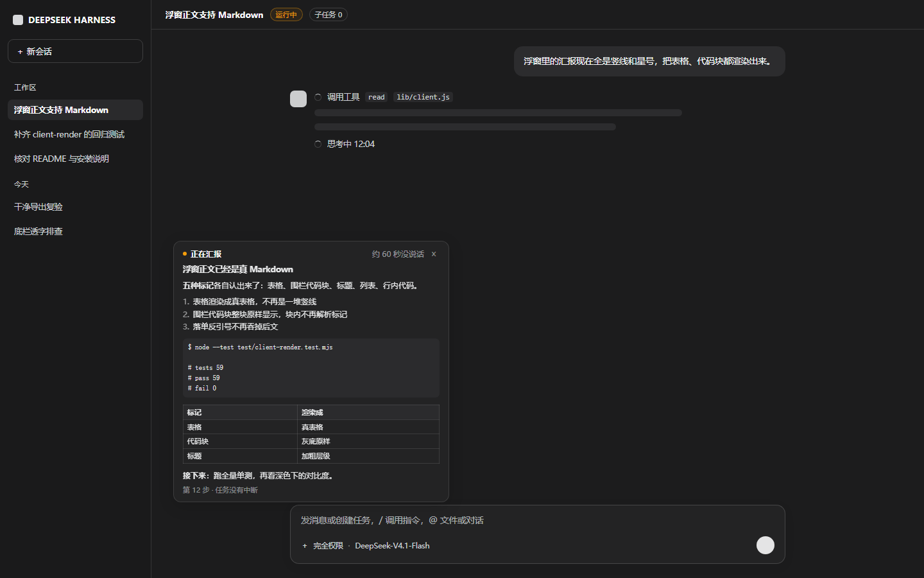The width and height of the screenshot is (924, 578).
Task: Click the 今天 section label
Action: click(x=21, y=184)
